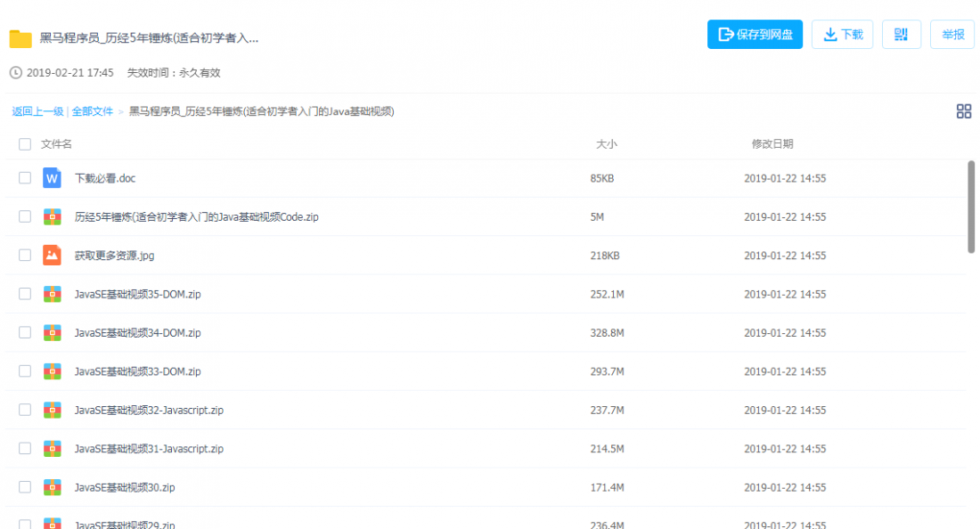The height and width of the screenshot is (529, 980).
Task: Click the vertical scrollbar thumb
Action: point(971,207)
